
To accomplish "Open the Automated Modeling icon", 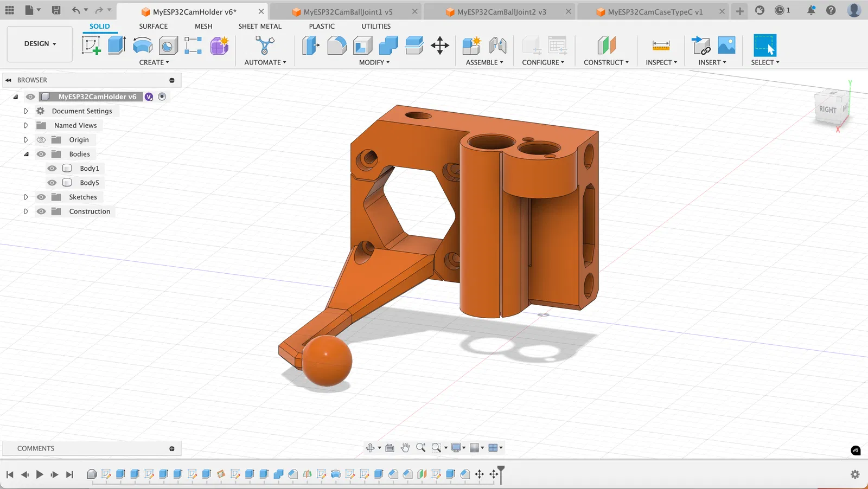I will [x=265, y=46].
